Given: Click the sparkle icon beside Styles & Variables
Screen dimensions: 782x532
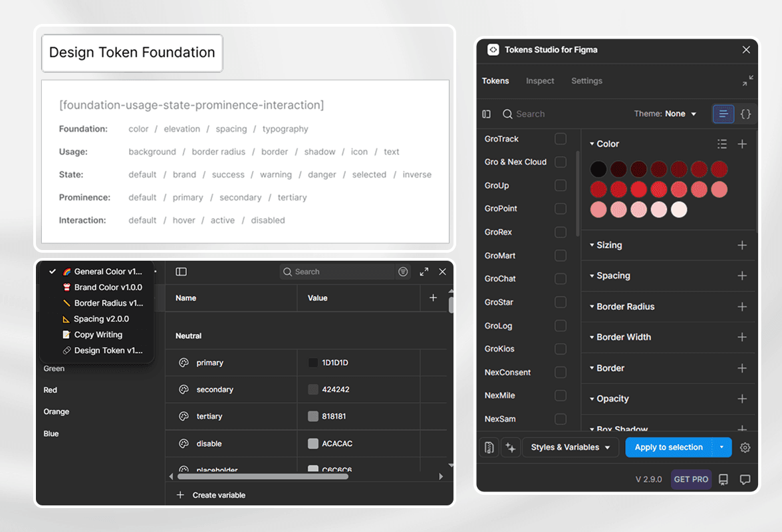Looking at the screenshot, I should point(511,448).
